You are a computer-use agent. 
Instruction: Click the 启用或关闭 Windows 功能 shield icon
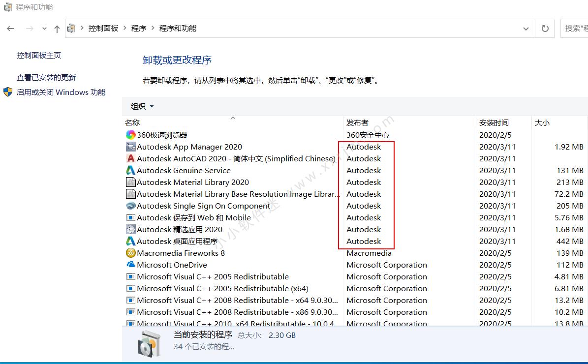[x=6, y=92]
